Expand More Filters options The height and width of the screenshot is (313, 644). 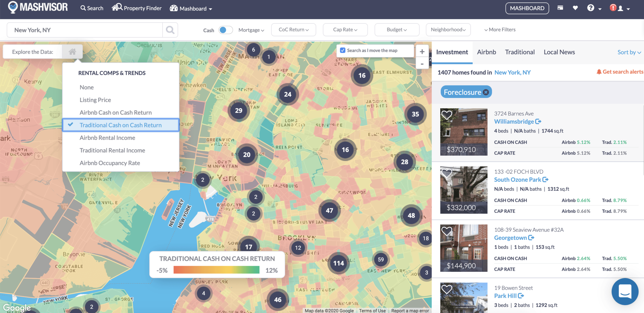502,29
